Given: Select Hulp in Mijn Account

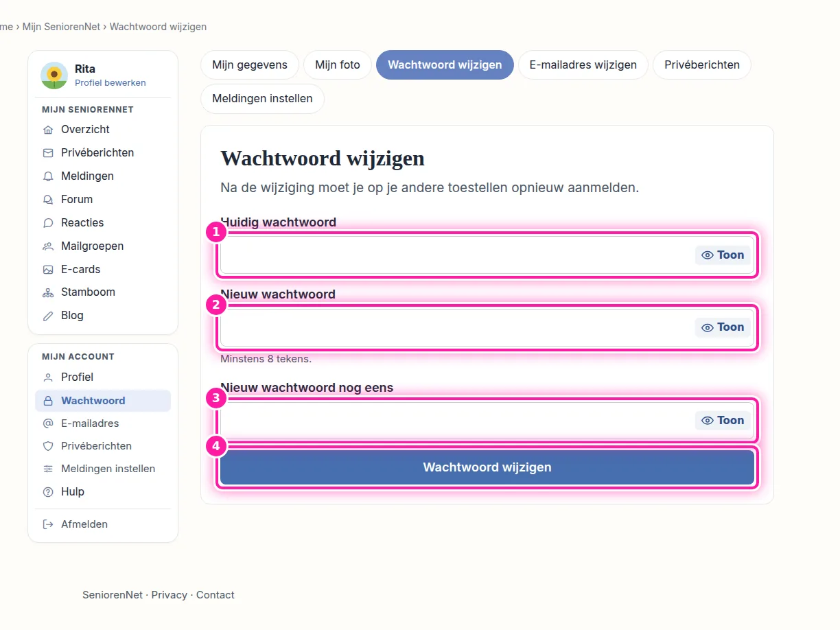Looking at the screenshot, I should click(x=103, y=492).
